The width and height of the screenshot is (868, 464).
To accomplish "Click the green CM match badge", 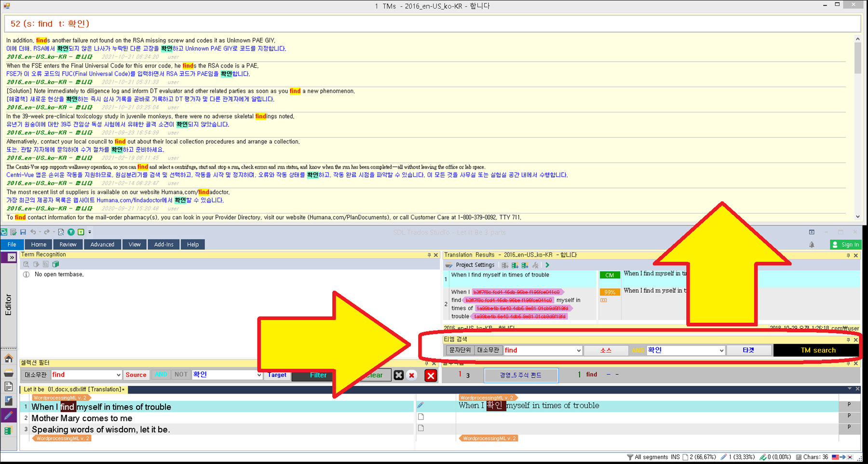I will click(x=610, y=275).
